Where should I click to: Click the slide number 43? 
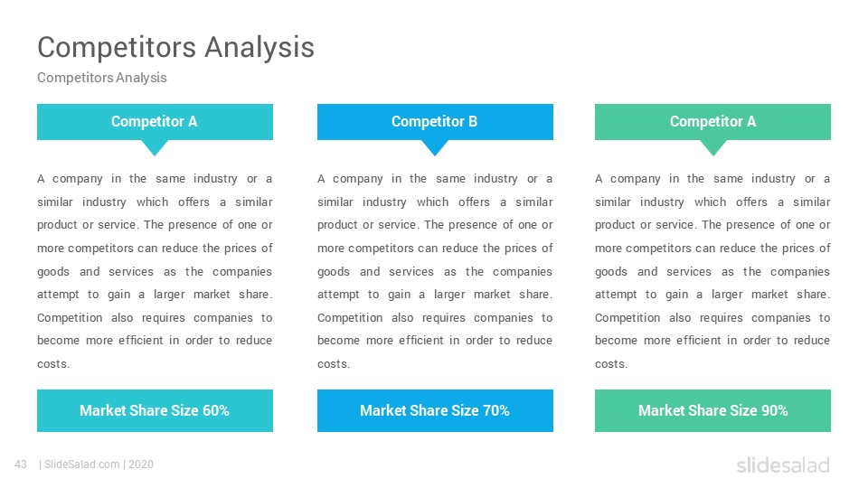(21, 465)
